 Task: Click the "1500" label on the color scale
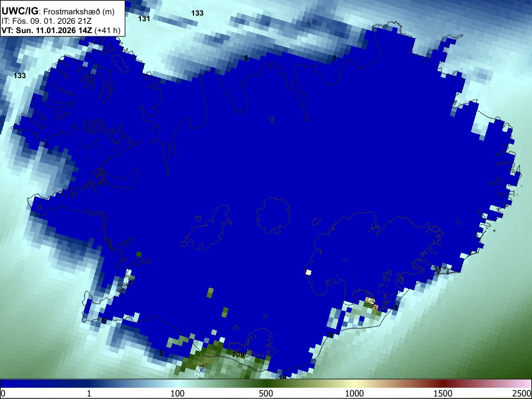coord(443,393)
